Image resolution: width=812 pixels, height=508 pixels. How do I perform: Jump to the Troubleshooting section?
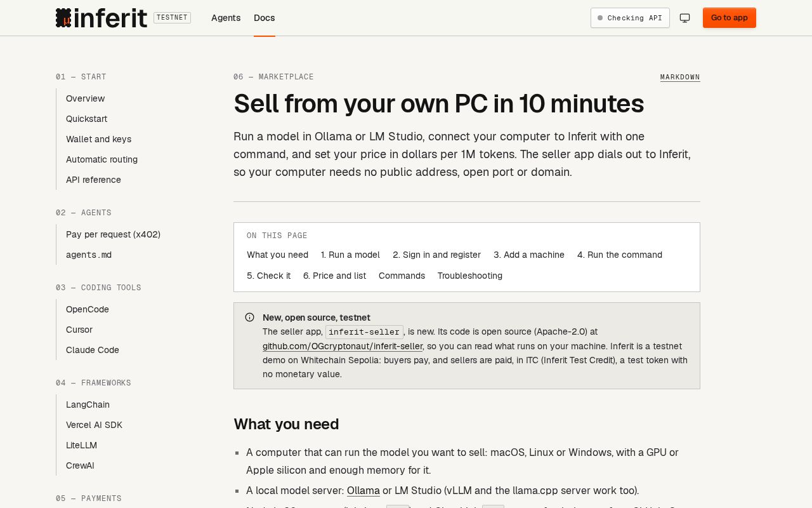coord(470,276)
